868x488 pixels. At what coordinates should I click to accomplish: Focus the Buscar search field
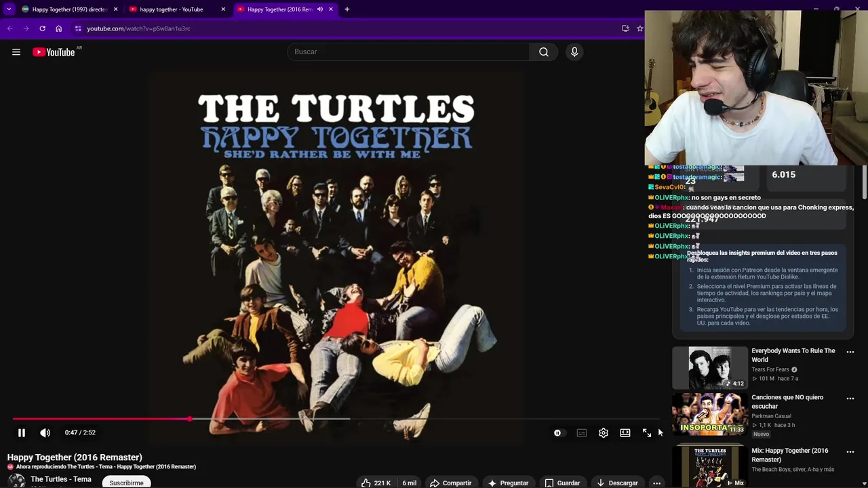click(408, 52)
